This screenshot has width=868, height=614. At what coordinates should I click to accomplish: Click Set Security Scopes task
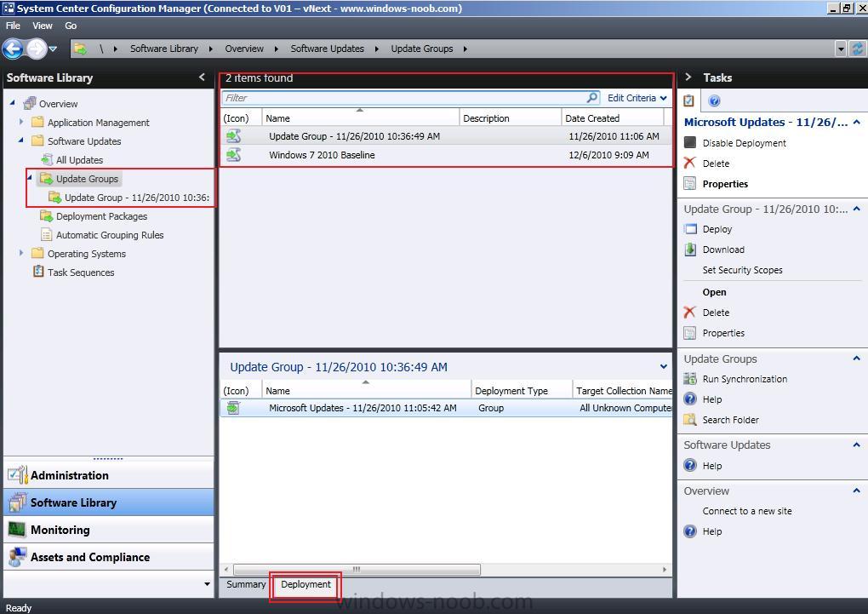(x=742, y=270)
